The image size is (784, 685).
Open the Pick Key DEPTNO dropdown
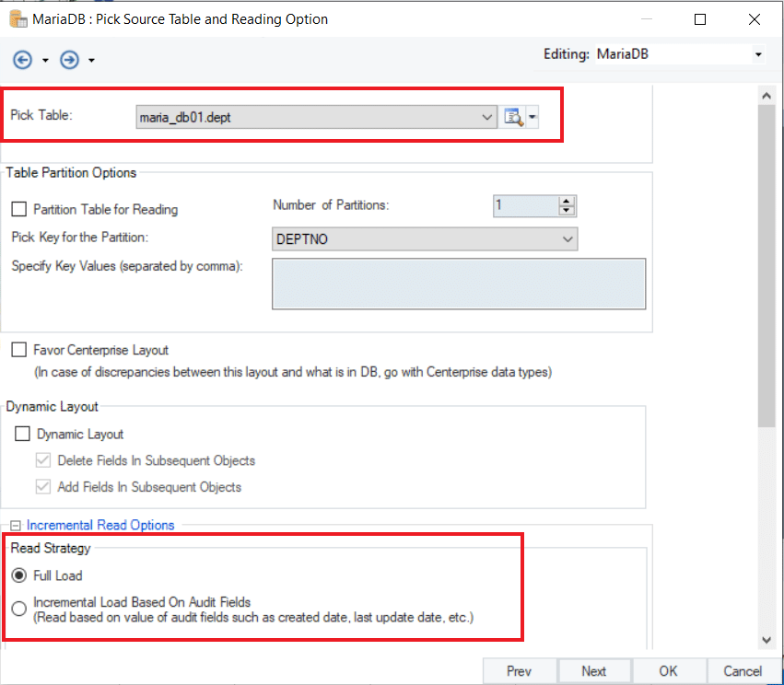567,239
